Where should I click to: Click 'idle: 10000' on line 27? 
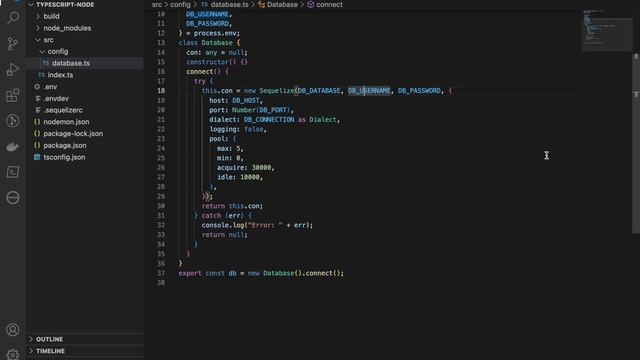[238, 177]
